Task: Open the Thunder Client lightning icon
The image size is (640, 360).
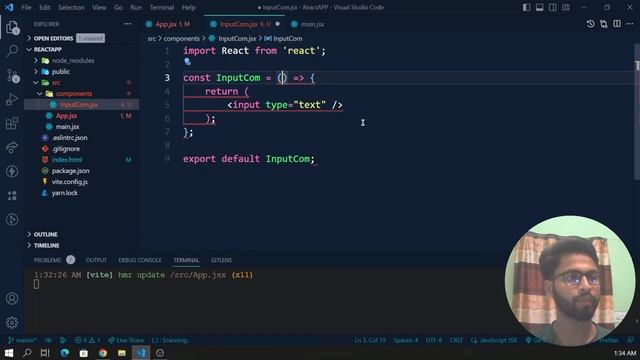Action: 12,171
